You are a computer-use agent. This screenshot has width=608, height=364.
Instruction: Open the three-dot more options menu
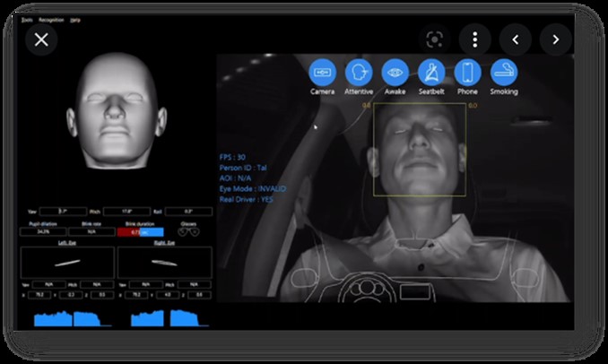pyautogui.click(x=474, y=39)
